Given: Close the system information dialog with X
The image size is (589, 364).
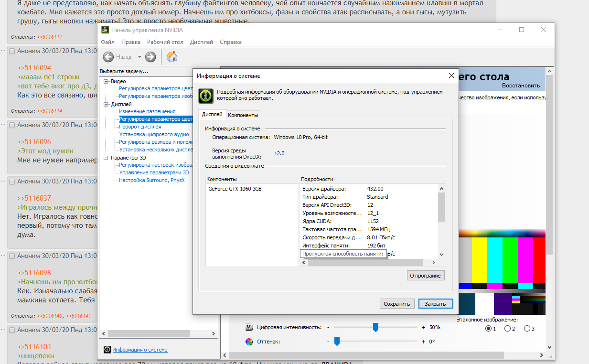Looking at the screenshot, I should coord(451,75).
